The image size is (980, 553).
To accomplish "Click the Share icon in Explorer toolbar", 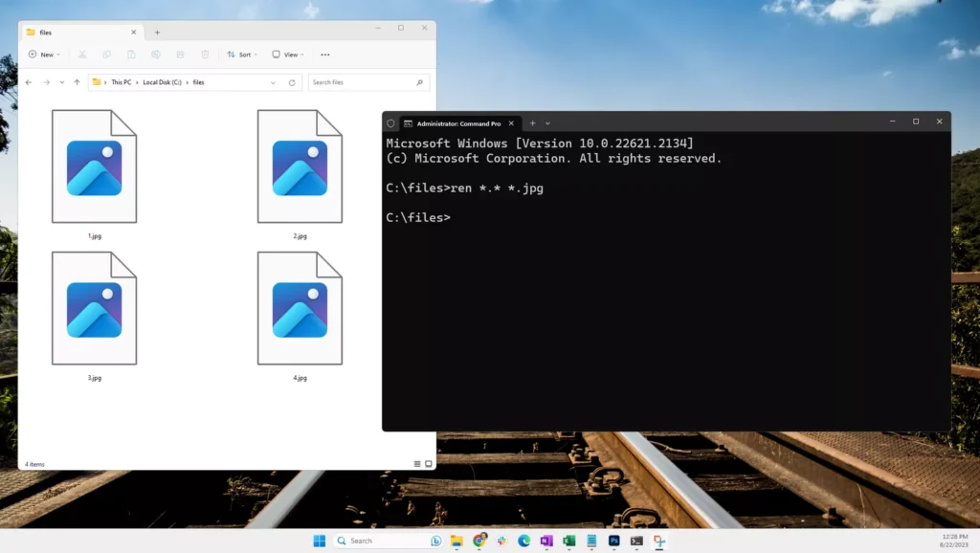I will 180,55.
